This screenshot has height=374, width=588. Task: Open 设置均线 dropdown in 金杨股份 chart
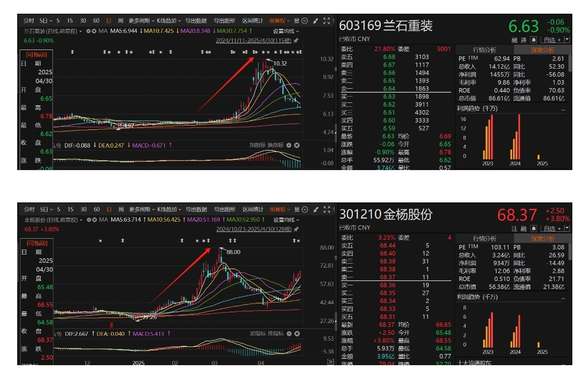(x=286, y=220)
